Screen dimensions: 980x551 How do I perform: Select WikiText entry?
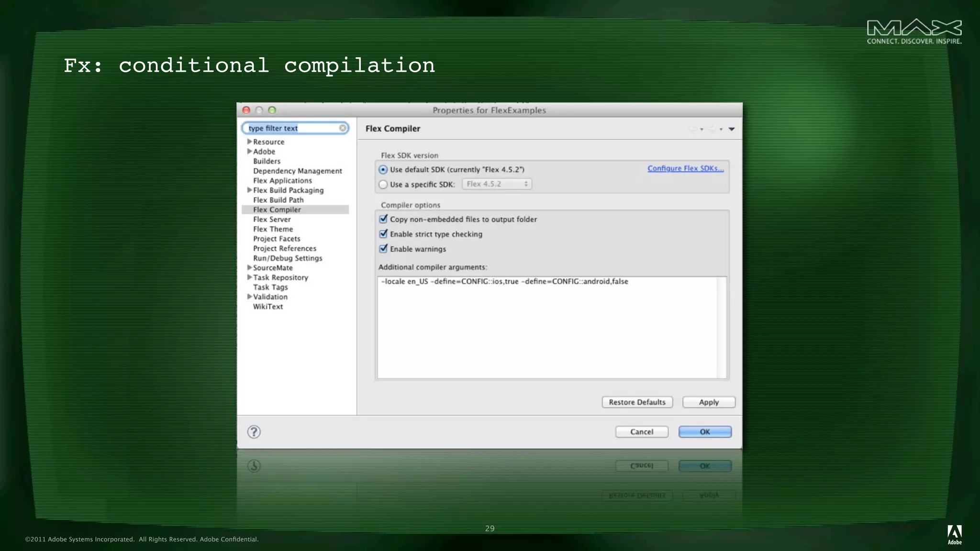tap(268, 307)
